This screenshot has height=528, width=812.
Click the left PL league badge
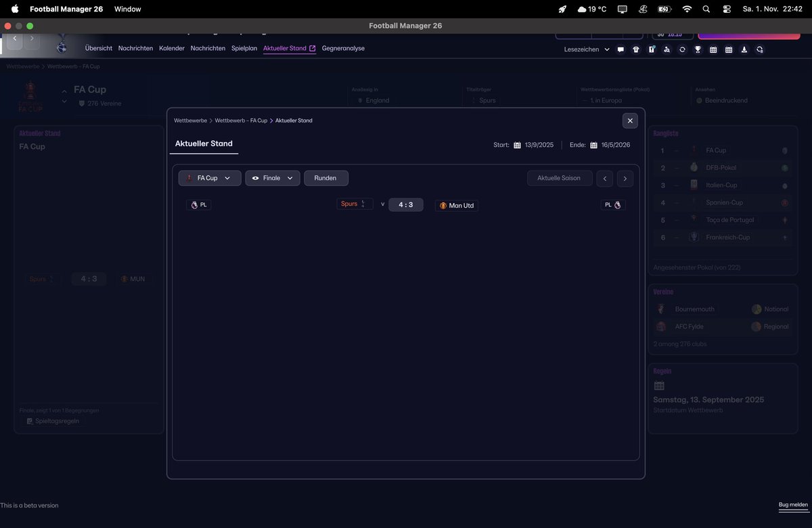[199, 204]
